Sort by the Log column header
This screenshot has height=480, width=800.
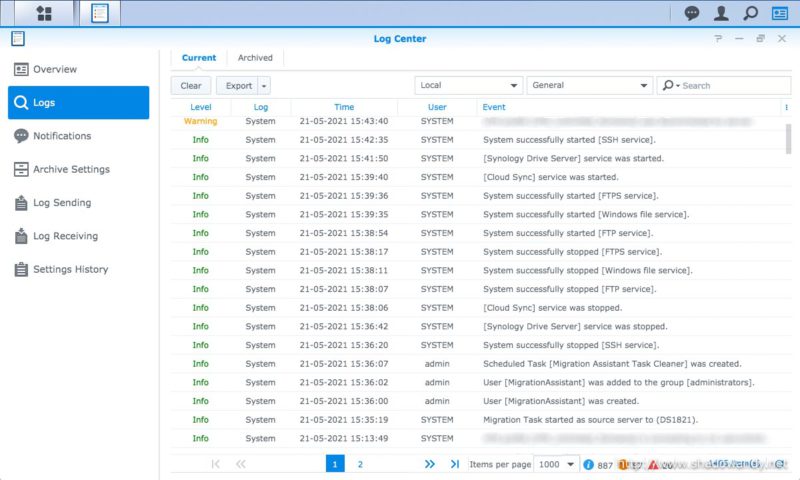pyautogui.click(x=261, y=107)
